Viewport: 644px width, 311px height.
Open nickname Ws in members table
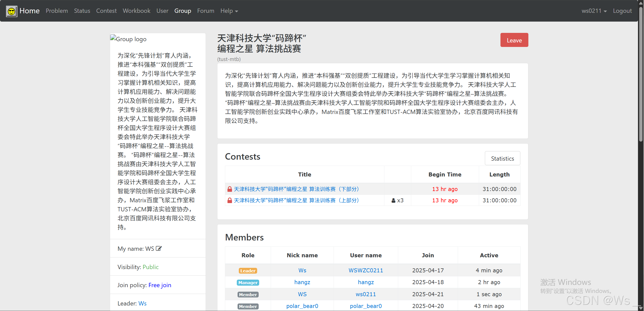pyautogui.click(x=302, y=271)
